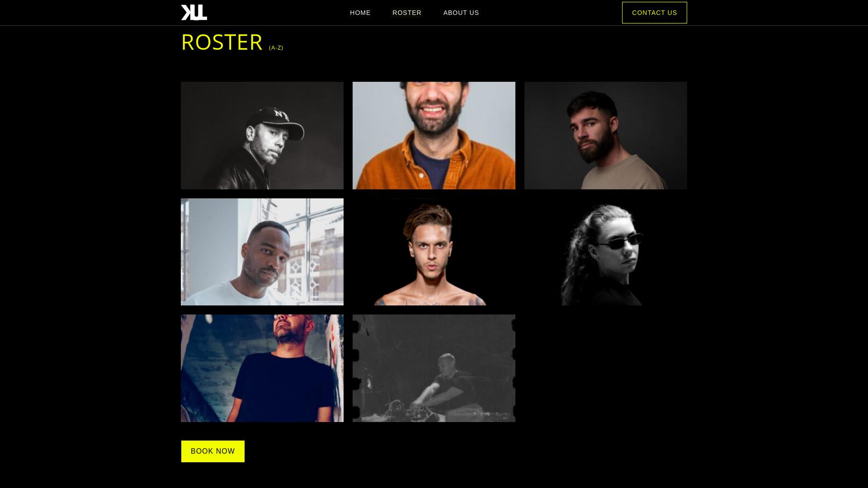
Task: Click the NY logo on the cap
Action: tap(281, 115)
